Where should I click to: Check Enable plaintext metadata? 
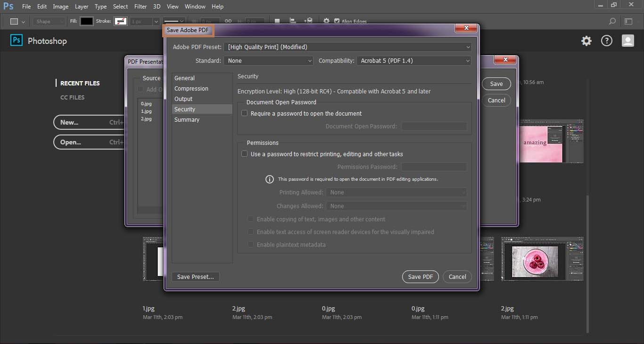[x=251, y=244]
